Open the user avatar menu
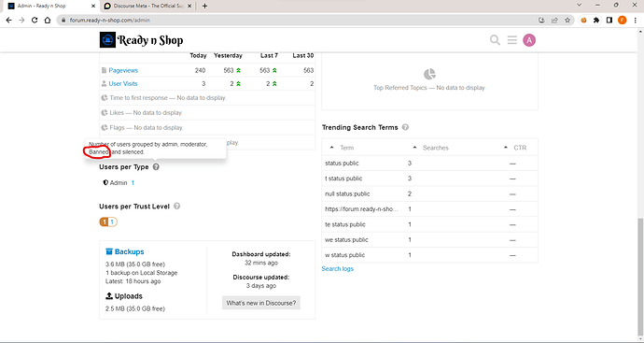The image size is (644, 343). click(x=529, y=40)
